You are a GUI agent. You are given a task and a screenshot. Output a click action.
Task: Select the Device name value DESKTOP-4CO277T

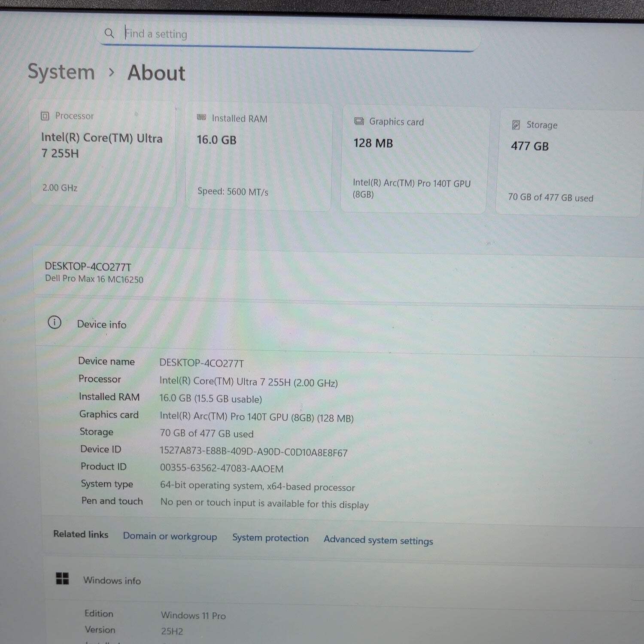(201, 363)
